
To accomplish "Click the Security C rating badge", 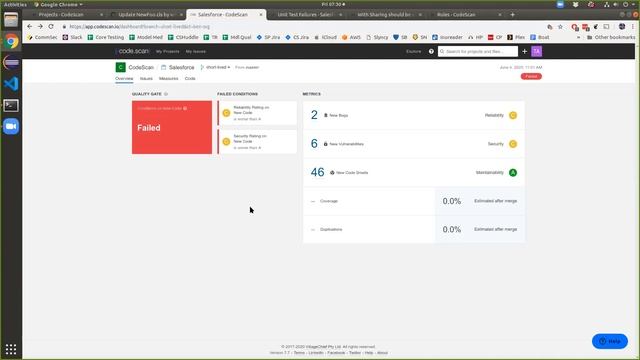I will [x=513, y=144].
